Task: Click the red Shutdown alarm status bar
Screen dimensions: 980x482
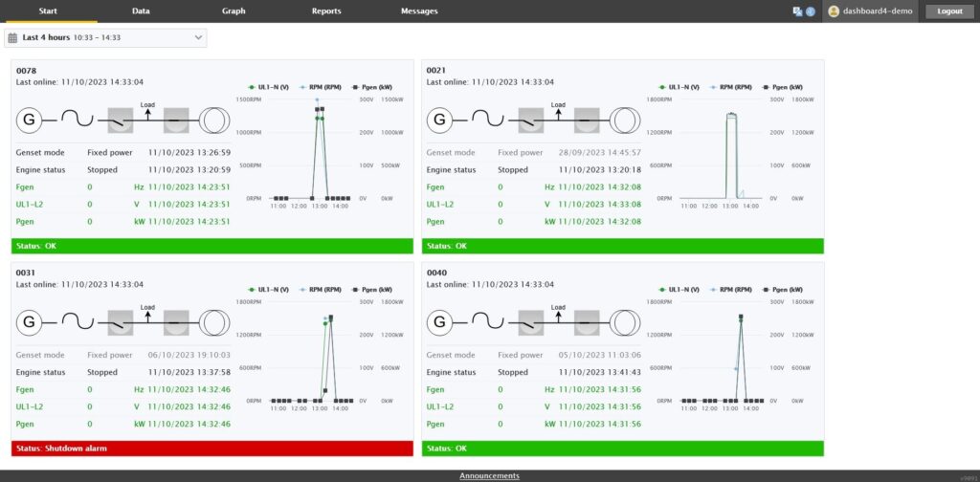Action: point(212,449)
